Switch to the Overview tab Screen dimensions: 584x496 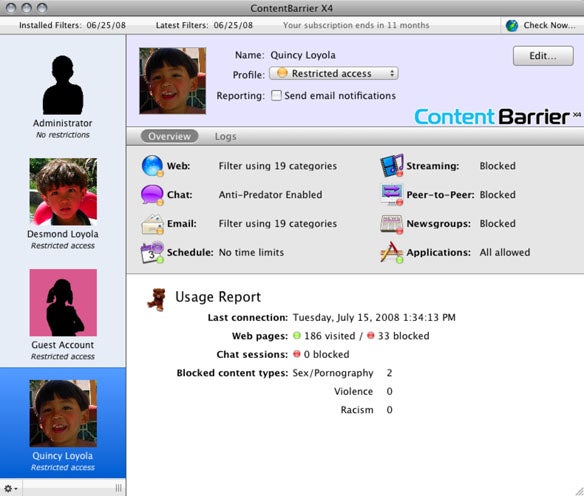click(169, 136)
